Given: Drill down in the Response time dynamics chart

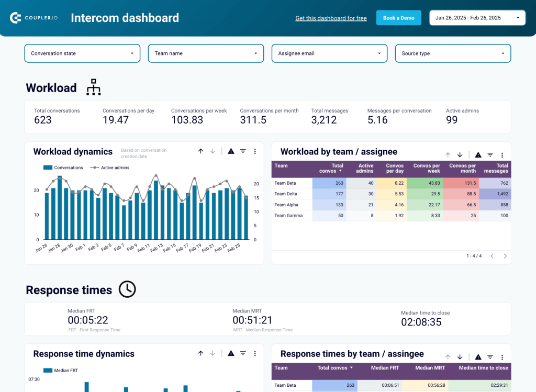Looking at the screenshot, I should point(213,353).
